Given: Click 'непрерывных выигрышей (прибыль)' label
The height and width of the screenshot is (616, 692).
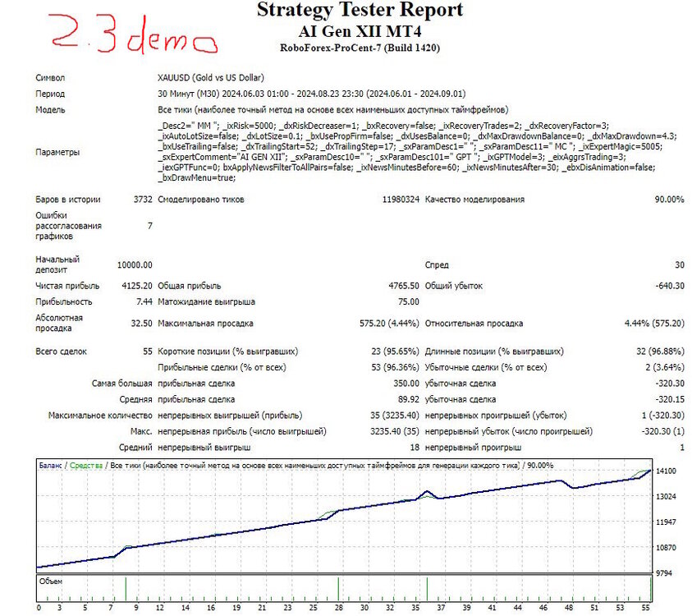Looking at the screenshot, I should point(230,416).
